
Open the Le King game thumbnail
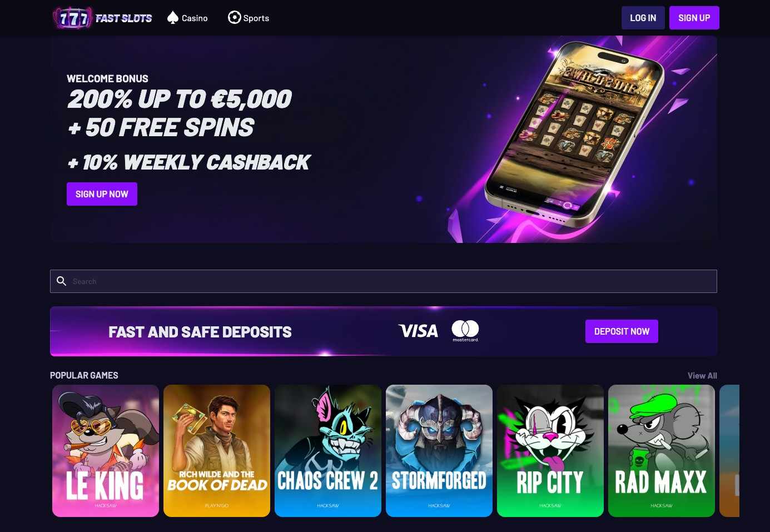tap(106, 451)
